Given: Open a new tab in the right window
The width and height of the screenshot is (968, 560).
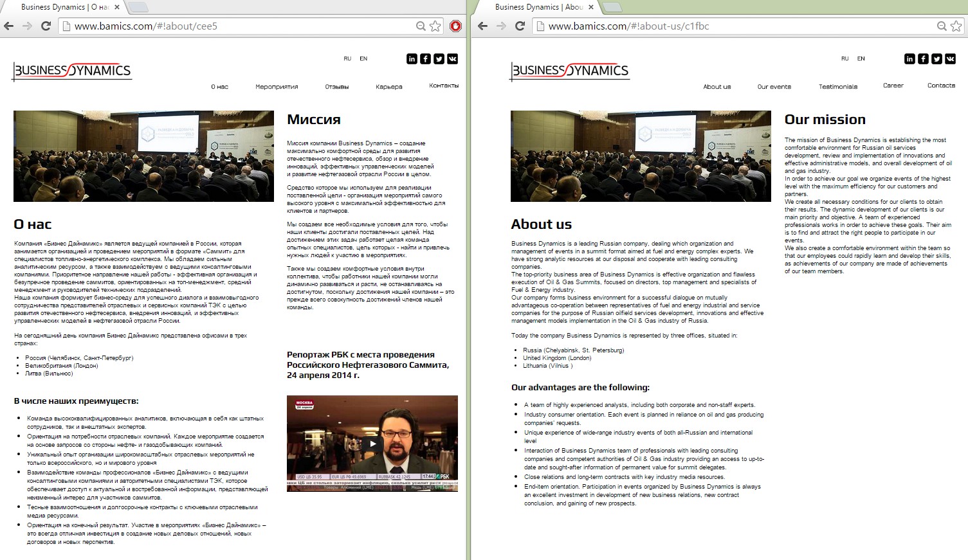Looking at the screenshot, I should point(612,7).
